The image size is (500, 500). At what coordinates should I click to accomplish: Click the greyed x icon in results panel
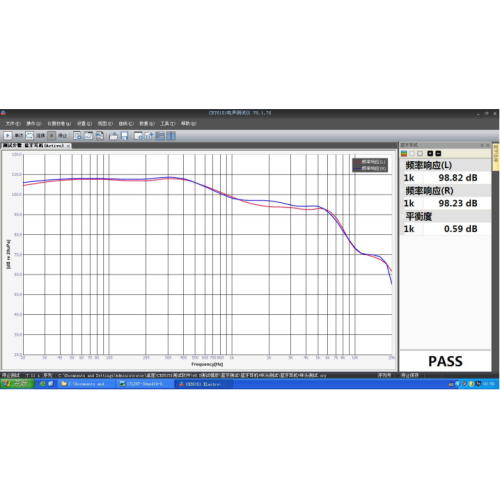pos(420,153)
